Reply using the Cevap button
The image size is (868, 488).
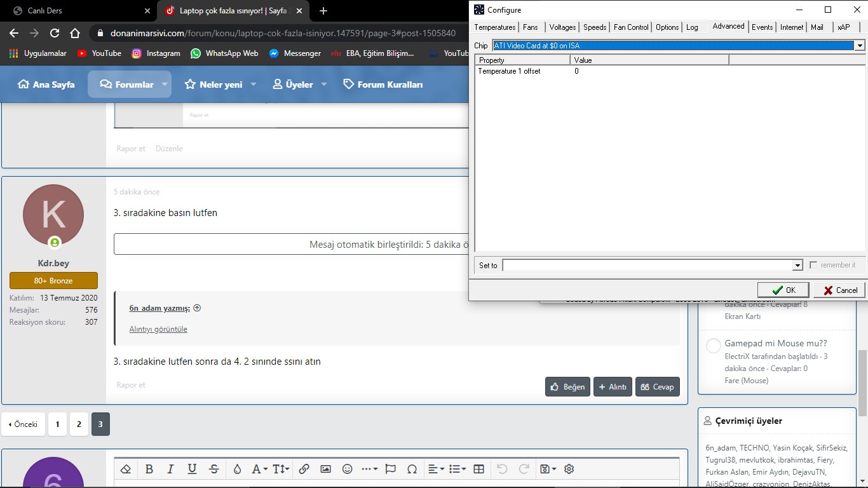658,386
